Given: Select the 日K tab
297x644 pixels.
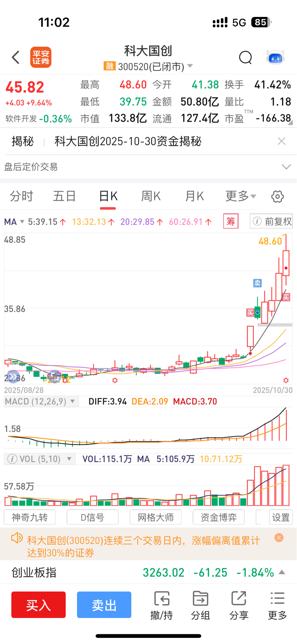Looking at the screenshot, I should (108, 196).
